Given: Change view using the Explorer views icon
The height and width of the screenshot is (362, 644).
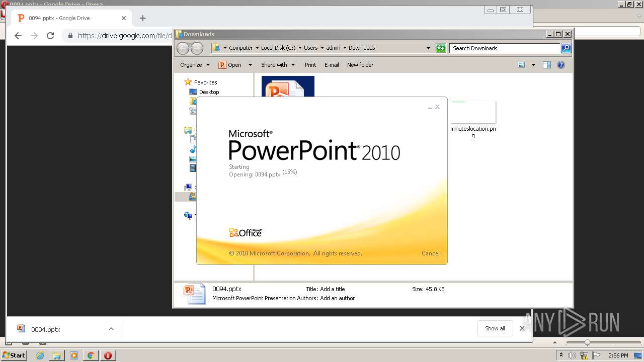Looking at the screenshot, I should (521, 65).
